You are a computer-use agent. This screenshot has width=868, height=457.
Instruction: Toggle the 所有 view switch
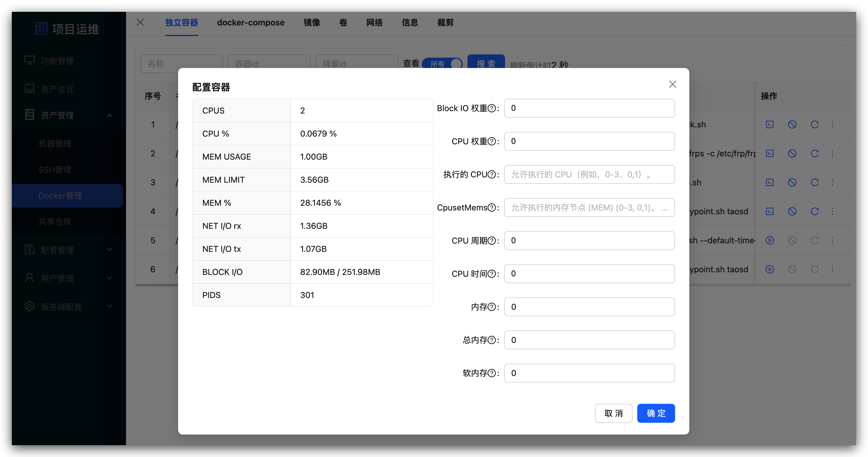442,63
